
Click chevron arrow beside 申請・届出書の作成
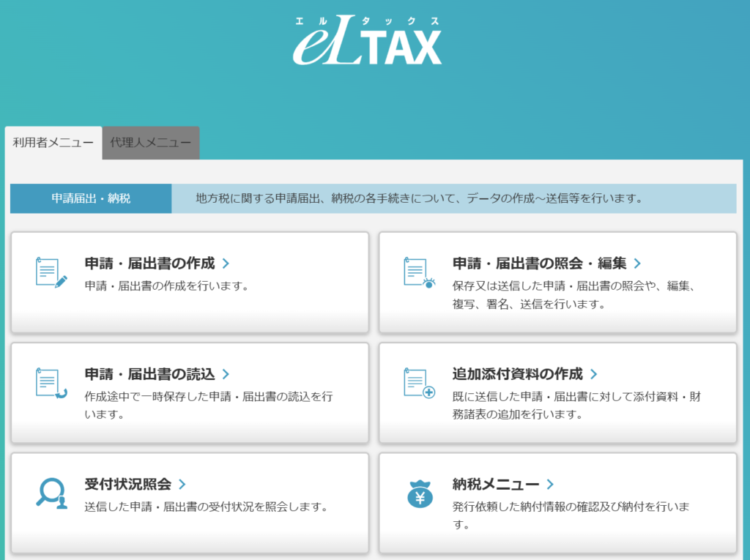pyautogui.click(x=226, y=264)
